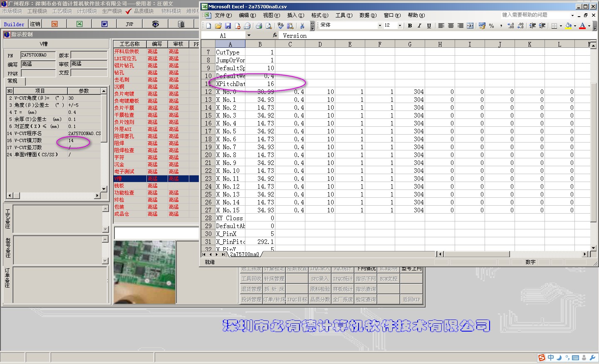Click the 注销 logout button
Screen dimensions: 599x364
[x=35, y=24]
